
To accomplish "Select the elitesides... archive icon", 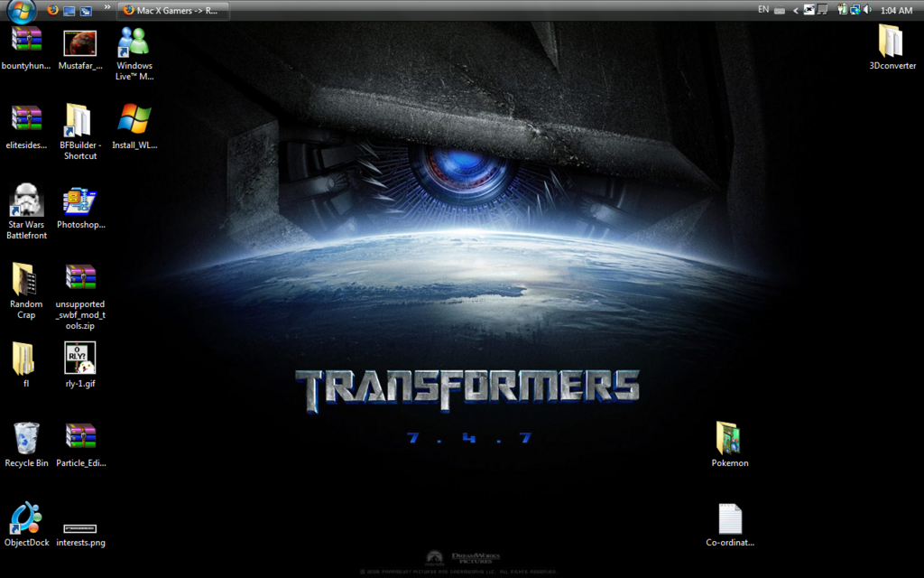I will [x=26, y=127].
